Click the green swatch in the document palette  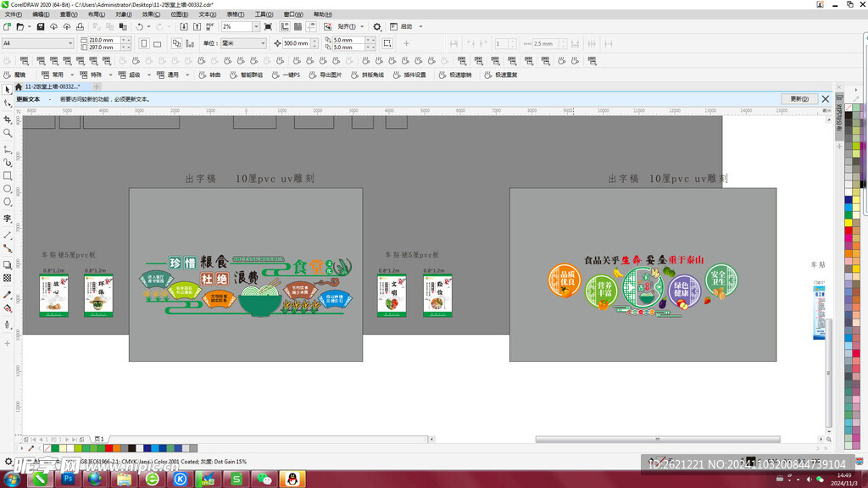click(x=55, y=448)
